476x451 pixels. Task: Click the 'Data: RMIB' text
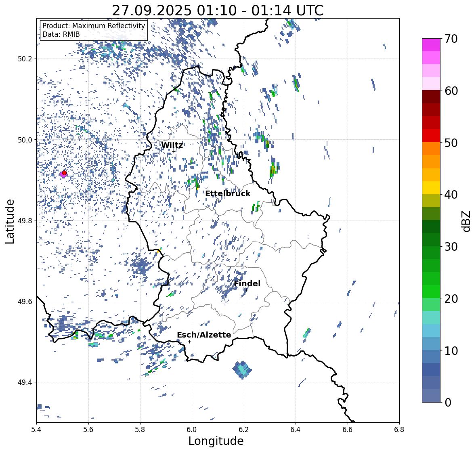coord(61,34)
